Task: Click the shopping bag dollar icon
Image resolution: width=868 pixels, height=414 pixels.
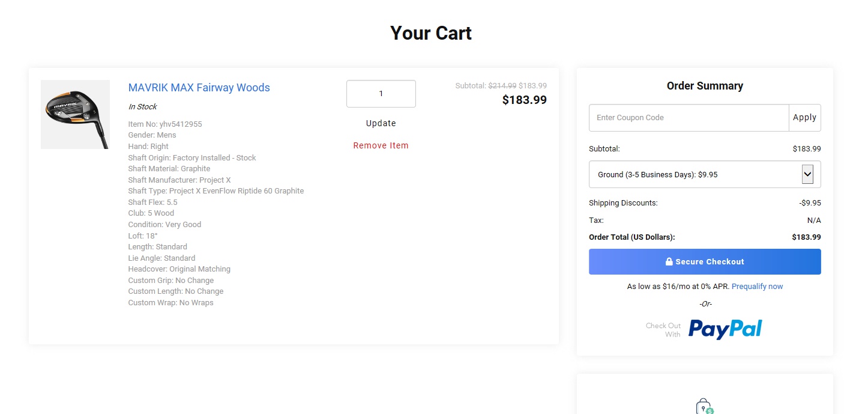Action: tap(705, 406)
